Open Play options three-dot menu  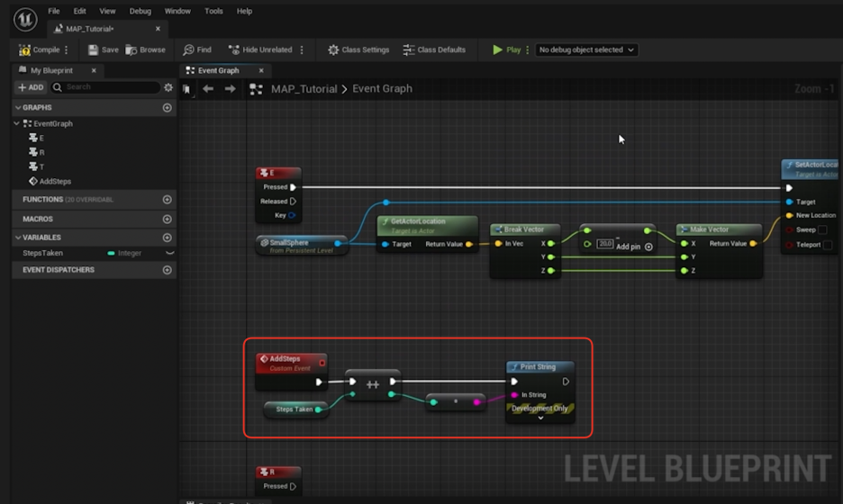tap(528, 50)
